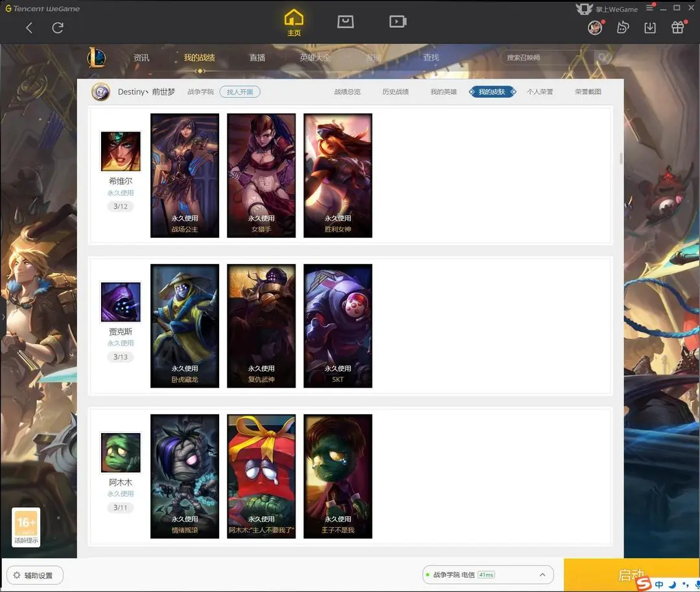Open the 阿木木:"主人不要我了" skin card

(x=261, y=477)
